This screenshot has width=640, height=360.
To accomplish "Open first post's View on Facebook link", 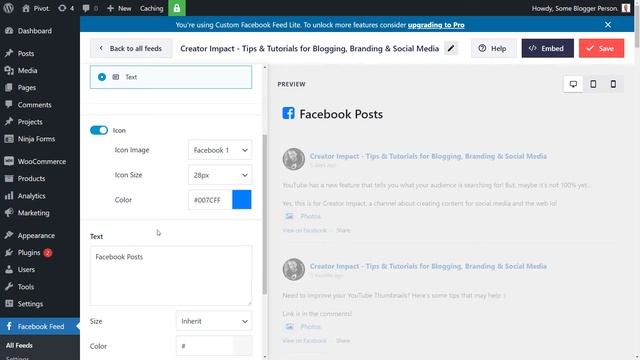I will (304, 230).
